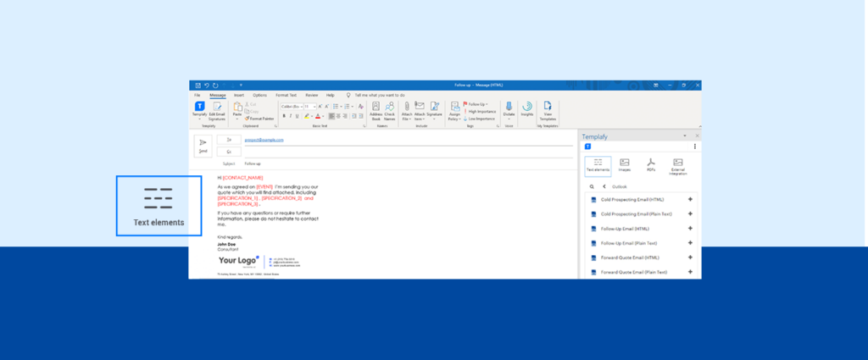The width and height of the screenshot is (868, 360).
Task: Open the Address Book
Action: pos(376,108)
